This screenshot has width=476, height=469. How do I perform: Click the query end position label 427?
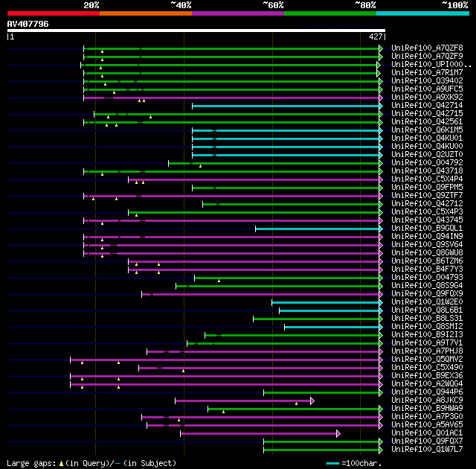tap(376, 36)
